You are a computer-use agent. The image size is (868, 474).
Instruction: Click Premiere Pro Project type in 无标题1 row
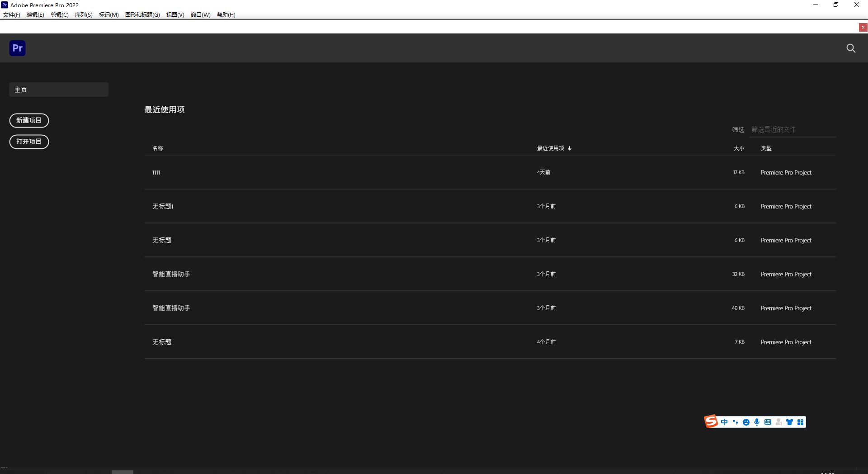pos(786,206)
